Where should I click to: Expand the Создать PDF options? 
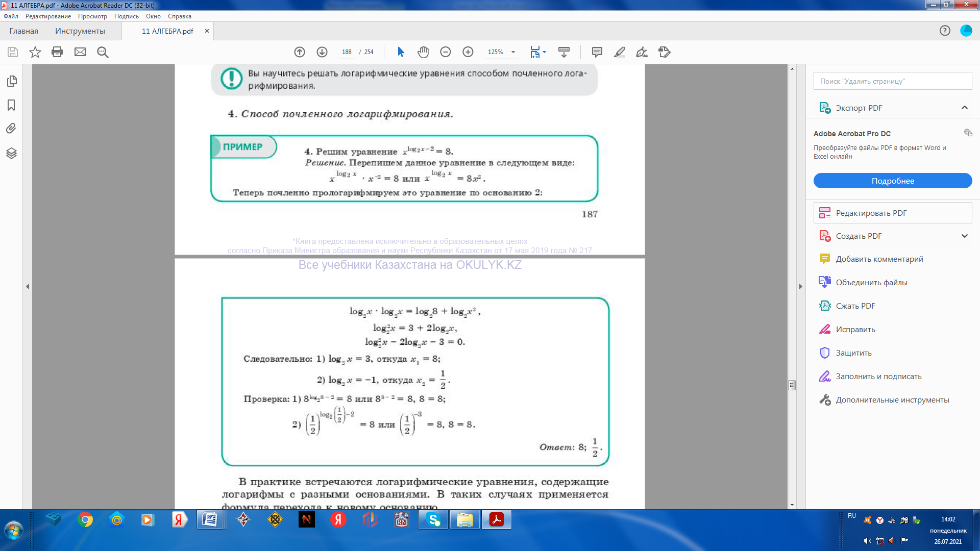click(x=964, y=236)
